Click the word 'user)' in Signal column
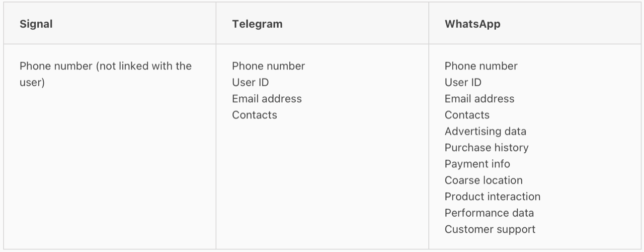 (32, 82)
